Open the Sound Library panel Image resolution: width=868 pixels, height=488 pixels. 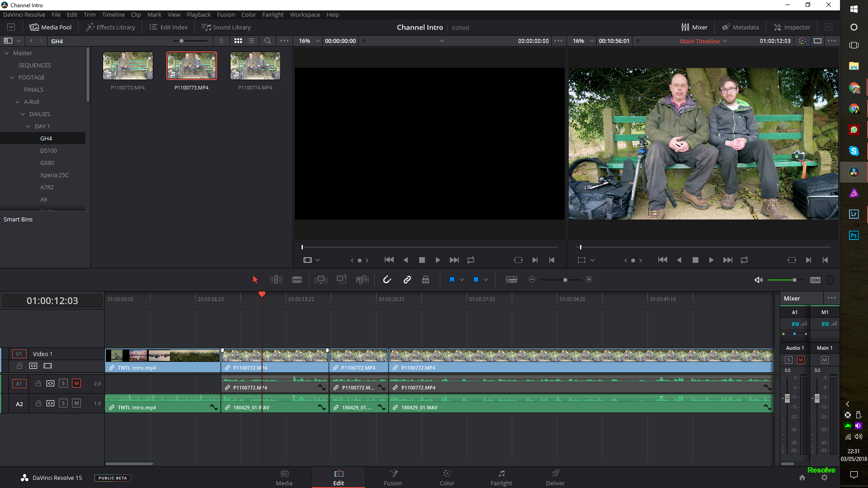point(226,27)
